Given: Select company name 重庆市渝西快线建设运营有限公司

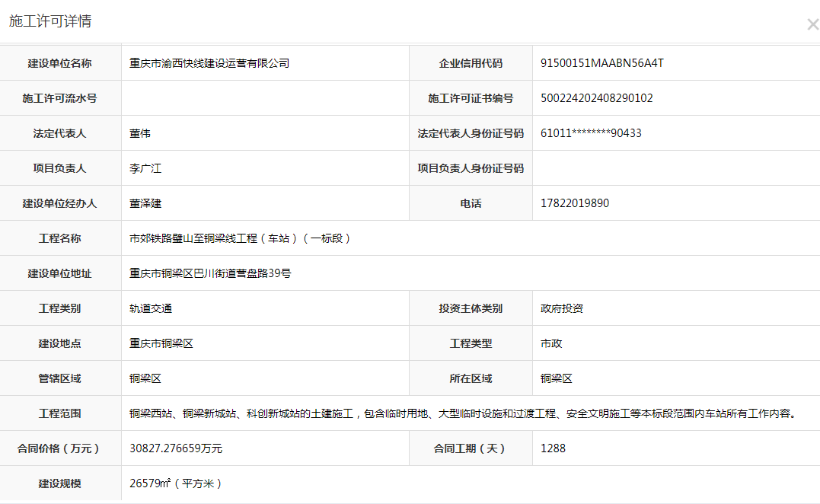Looking at the screenshot, I should click(209, 63).
